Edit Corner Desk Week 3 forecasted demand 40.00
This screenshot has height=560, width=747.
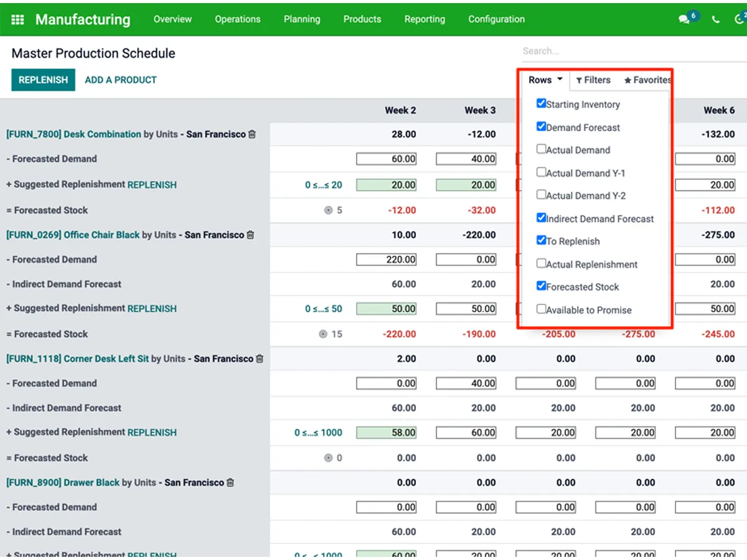point(466,383)
